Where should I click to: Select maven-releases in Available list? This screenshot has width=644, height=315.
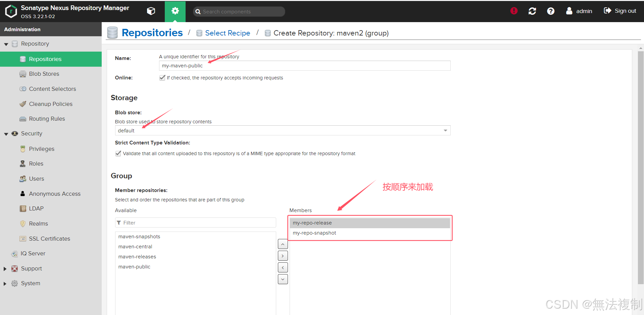[x=196, y=257]
